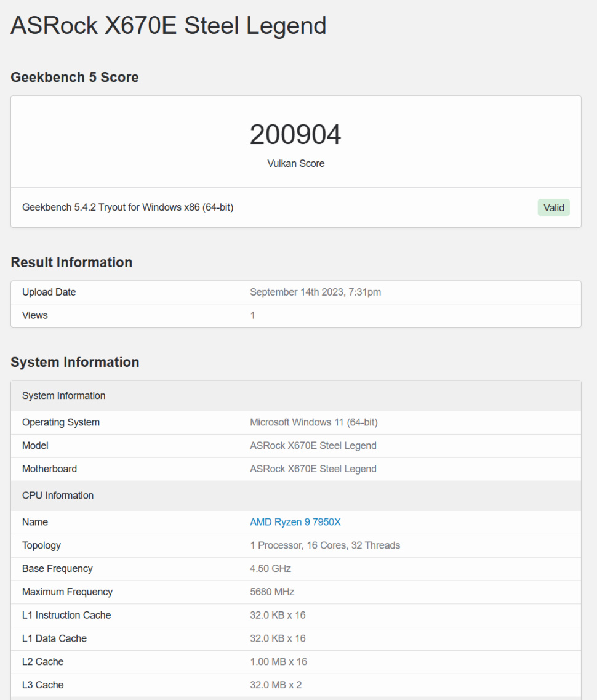Click the 4.50 GHz base frequency value

[270, 568]
